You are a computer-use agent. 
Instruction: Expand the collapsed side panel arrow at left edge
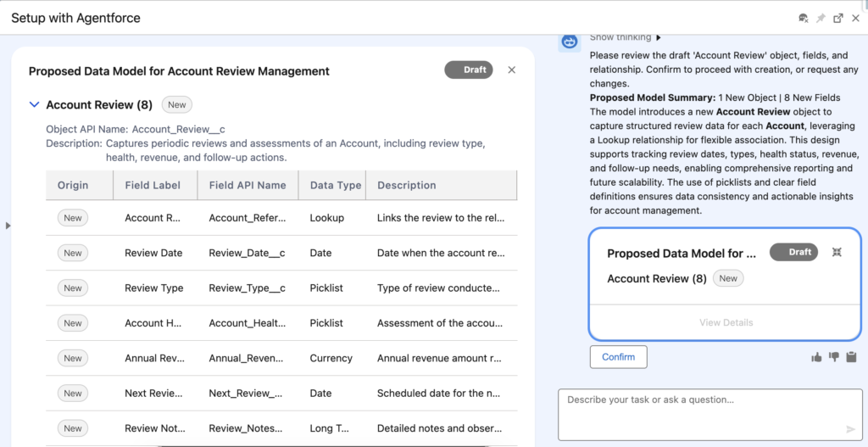[7, 226]
